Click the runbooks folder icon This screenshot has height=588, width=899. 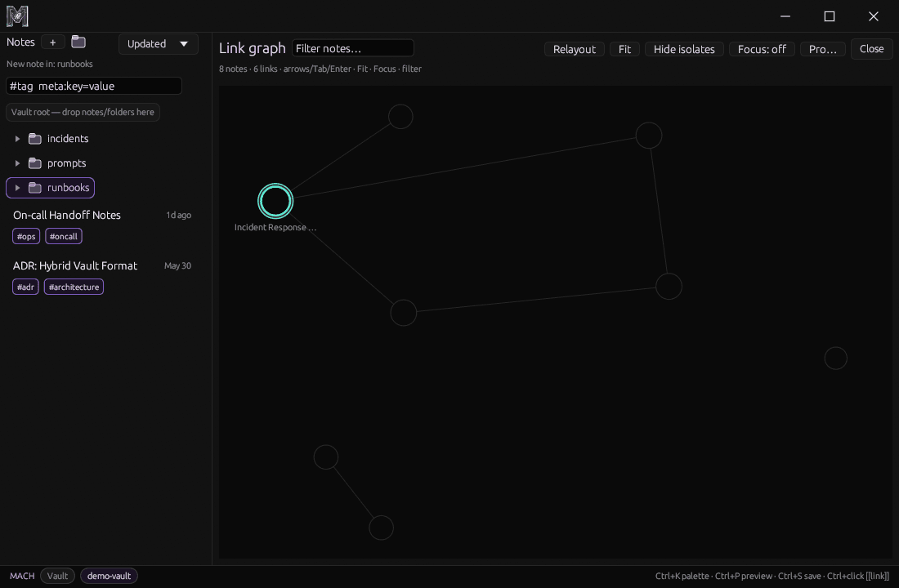35,188
